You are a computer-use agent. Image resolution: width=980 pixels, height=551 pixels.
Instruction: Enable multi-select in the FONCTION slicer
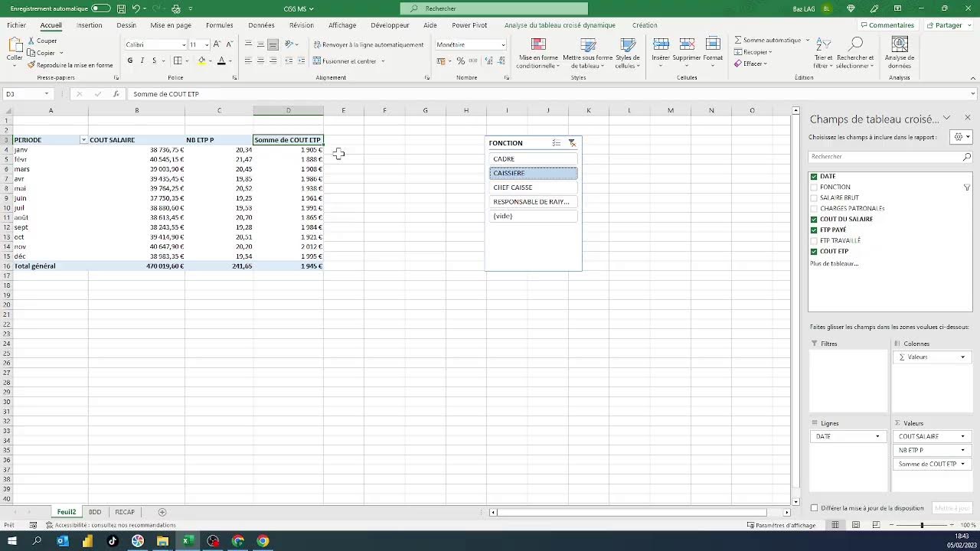coord(557,143)
